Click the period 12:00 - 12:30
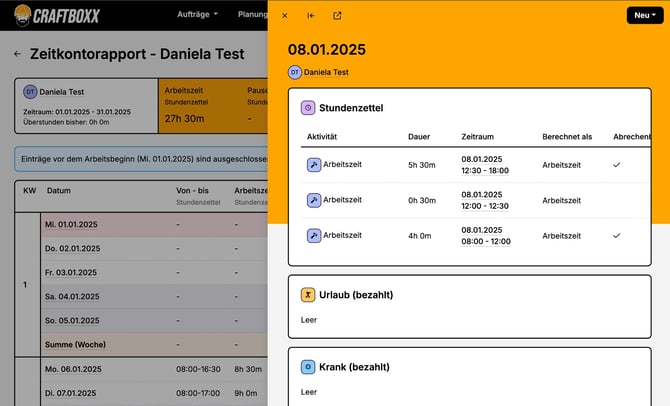This screenshot has height=406, width=670. pyautogui.click(x=485, y=206)
